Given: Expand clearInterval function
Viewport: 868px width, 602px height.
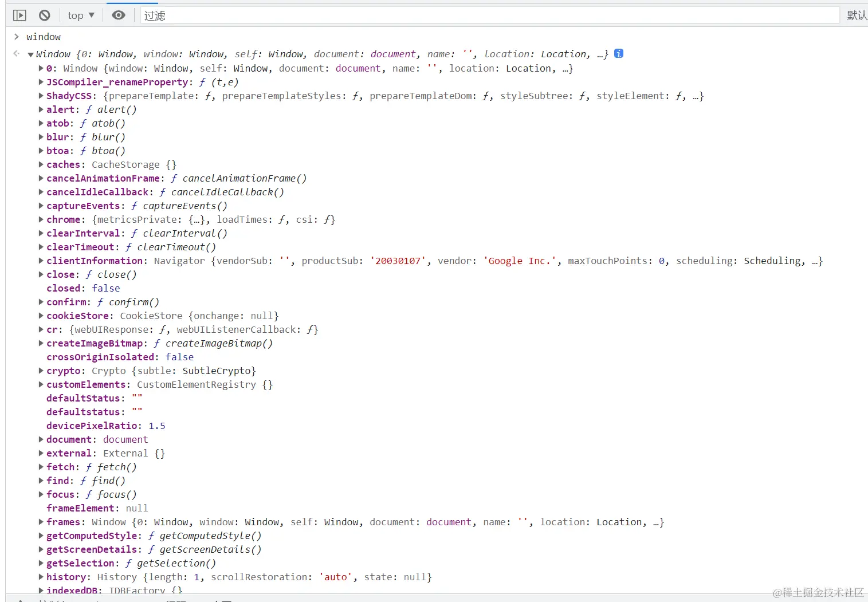Looking at the screenshot, I should coord(41,233).
